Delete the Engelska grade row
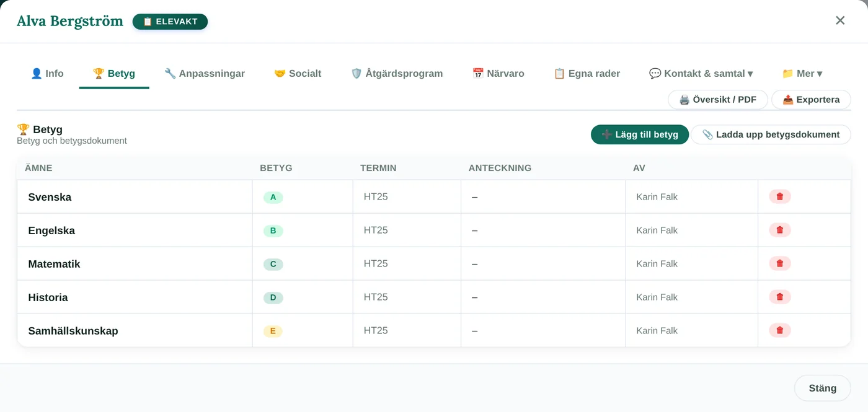868x412 pixels. 780,230
